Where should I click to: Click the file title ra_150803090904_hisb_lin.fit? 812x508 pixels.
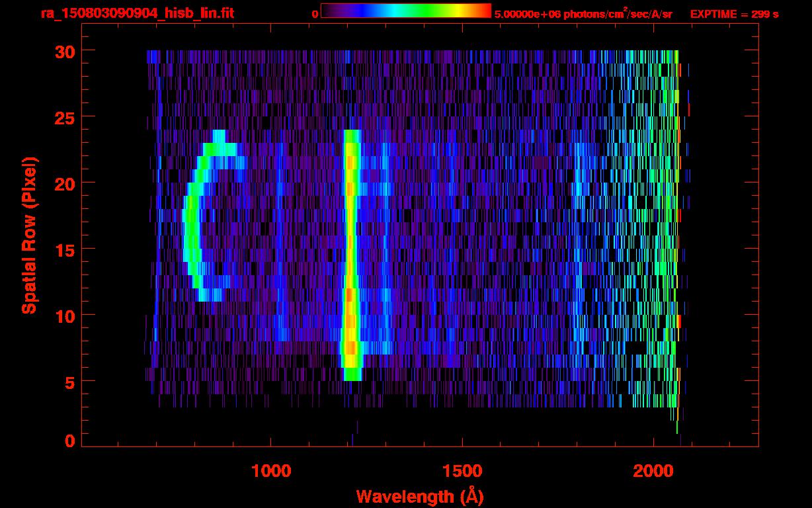[137, 13]
